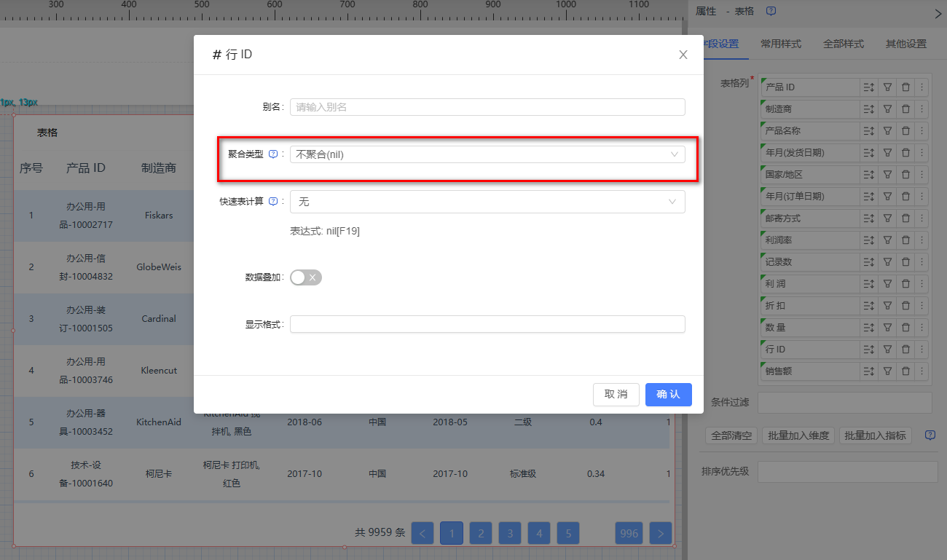Click filter icon on 行 ID row
The width and height of the screenshot is (947, 560).
click(887, 350)
